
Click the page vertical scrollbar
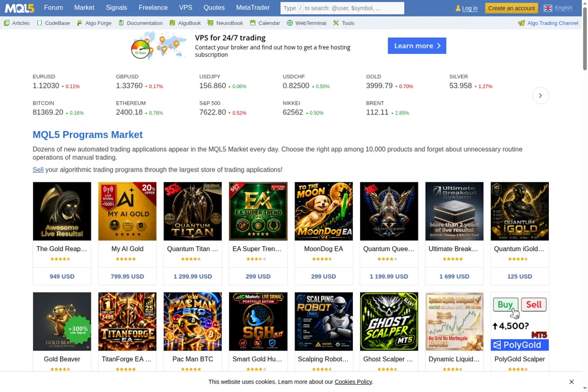584,196
